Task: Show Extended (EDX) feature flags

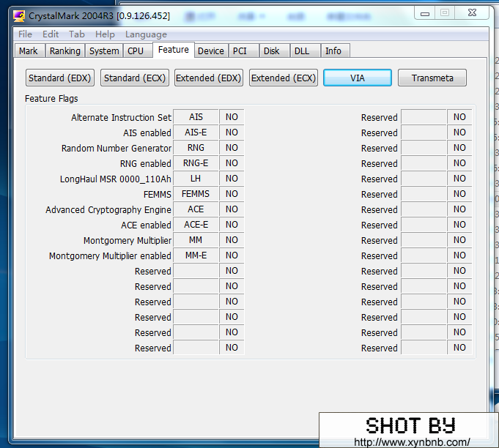Action: [209, 78]
